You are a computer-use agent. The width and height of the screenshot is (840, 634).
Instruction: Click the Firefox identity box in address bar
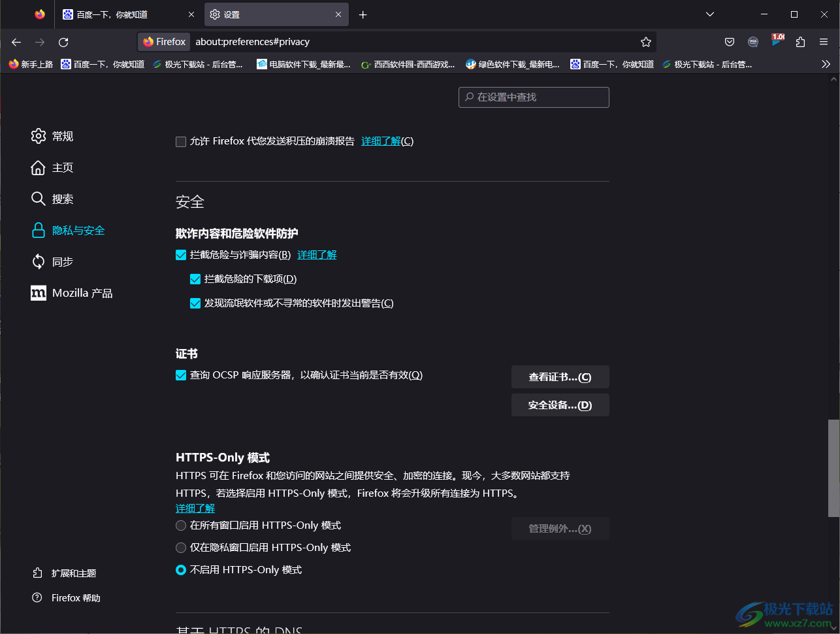pos(165,42)
